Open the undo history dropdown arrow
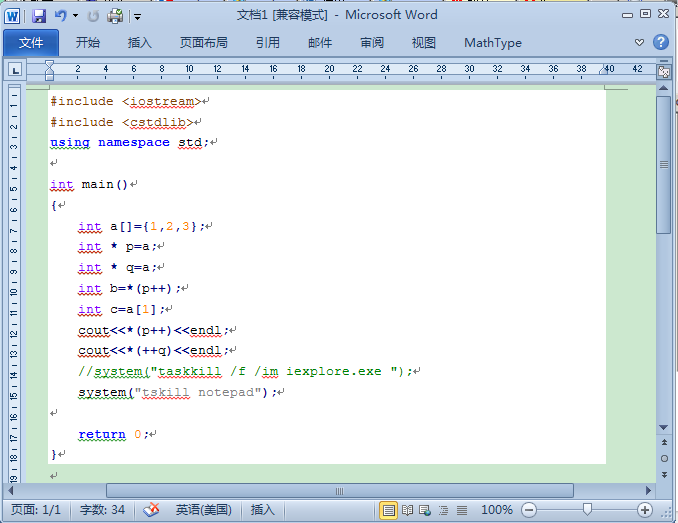Viewport: 678px width, 523px height. click(75, 16)
